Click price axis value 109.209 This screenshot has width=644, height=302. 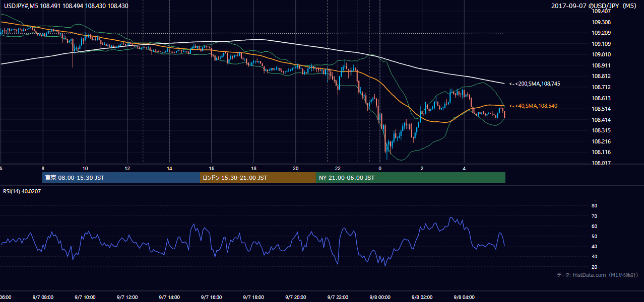click(x=601, y=33)
